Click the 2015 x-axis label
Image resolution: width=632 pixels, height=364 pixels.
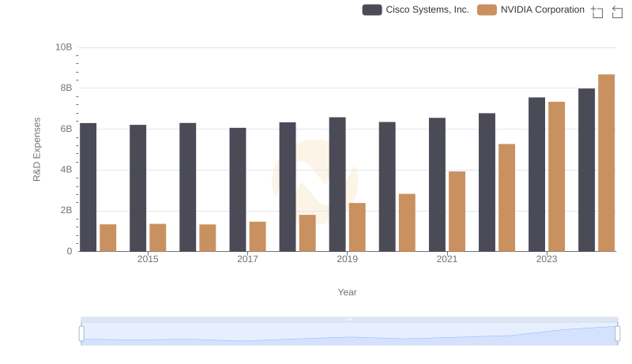point(148,259)
